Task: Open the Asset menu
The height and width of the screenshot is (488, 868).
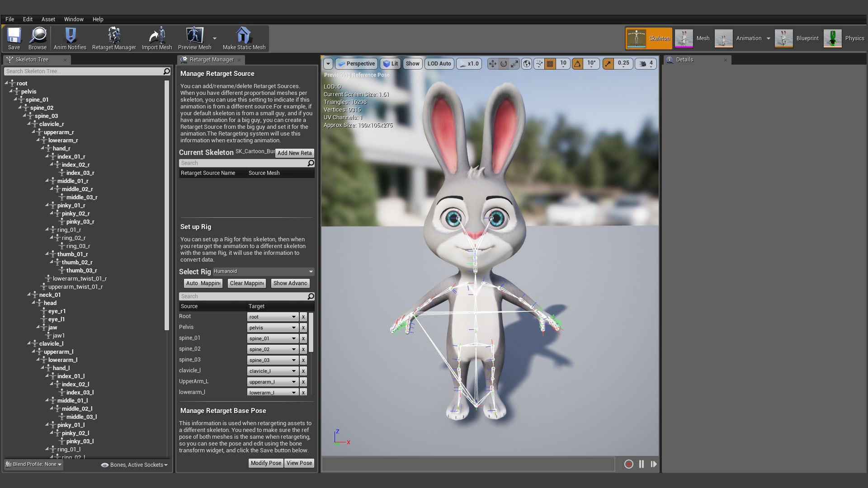Action: click(48, 19)
